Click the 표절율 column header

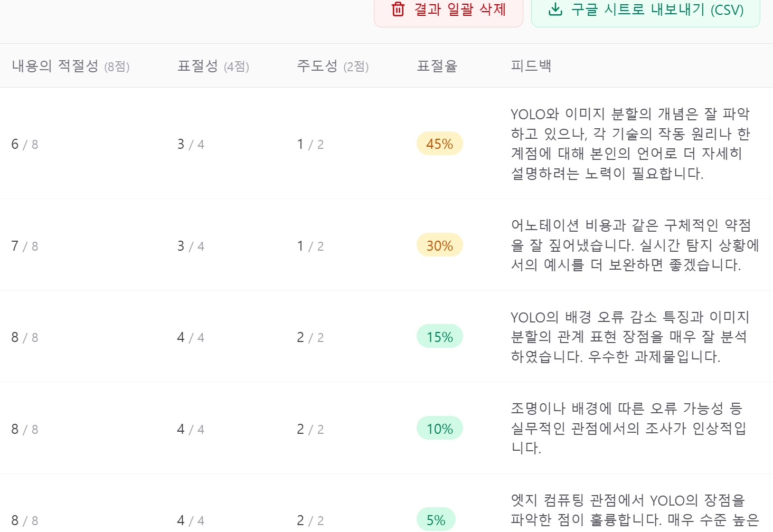[x=437, y=66]
